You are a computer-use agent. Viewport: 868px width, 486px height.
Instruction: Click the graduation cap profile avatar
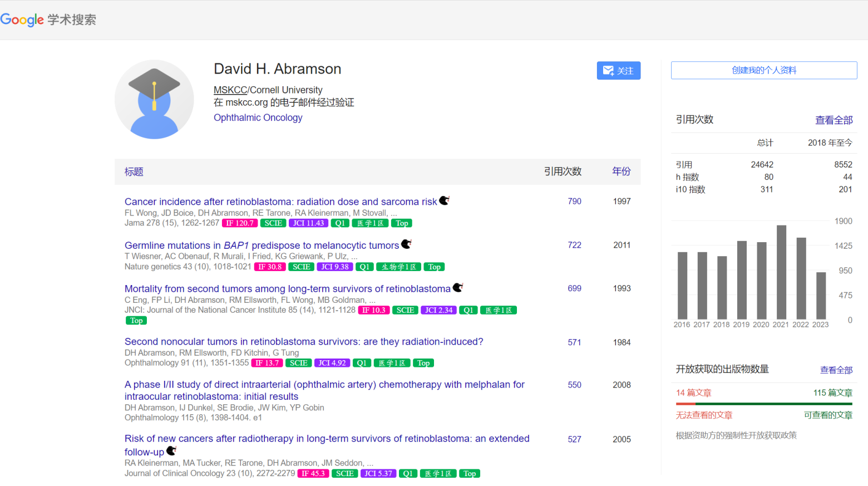[x=154, y=100]
